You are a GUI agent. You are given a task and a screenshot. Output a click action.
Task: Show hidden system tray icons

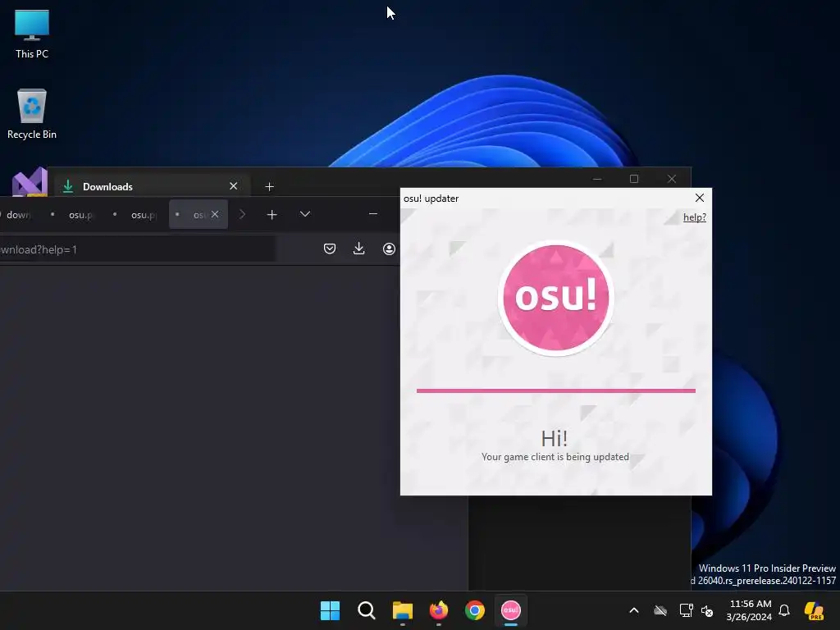(x=634, y=610)
